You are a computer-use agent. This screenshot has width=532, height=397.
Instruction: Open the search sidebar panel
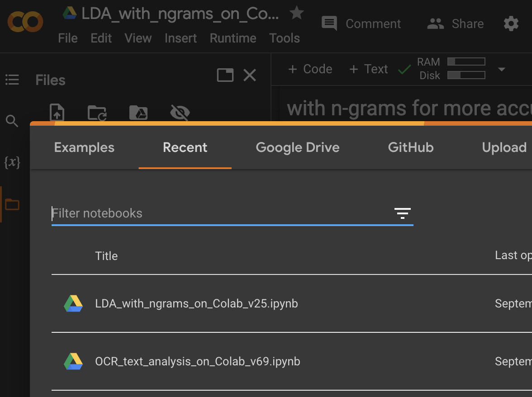point(12,121)
